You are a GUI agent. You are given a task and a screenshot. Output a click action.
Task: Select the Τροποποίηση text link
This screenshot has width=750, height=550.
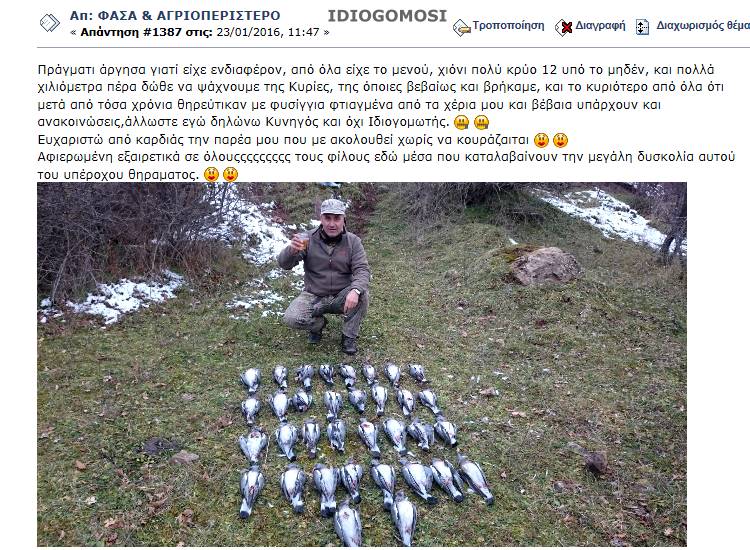[508, 25]
